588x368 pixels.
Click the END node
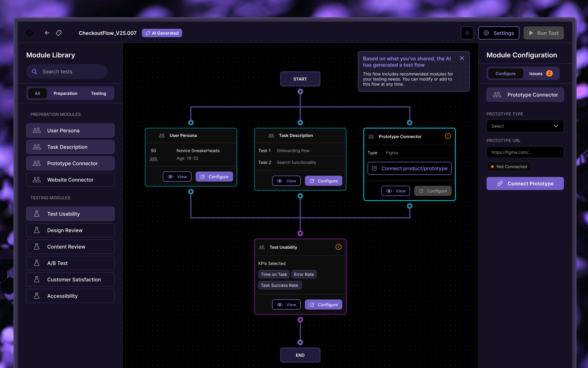pyautogui.click(x=300, y=355)
